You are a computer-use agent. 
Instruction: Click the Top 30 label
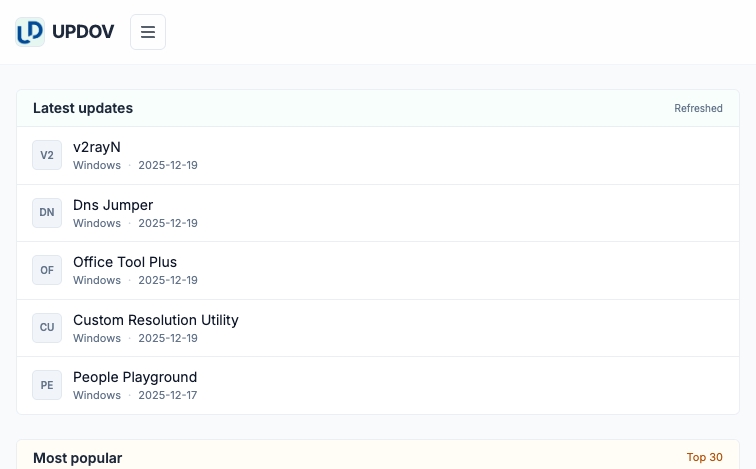[x=704, y=457]
